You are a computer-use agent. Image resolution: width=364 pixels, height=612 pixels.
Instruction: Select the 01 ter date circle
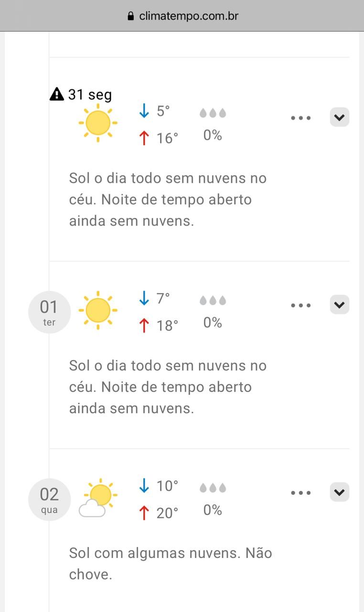click(49, 312)
